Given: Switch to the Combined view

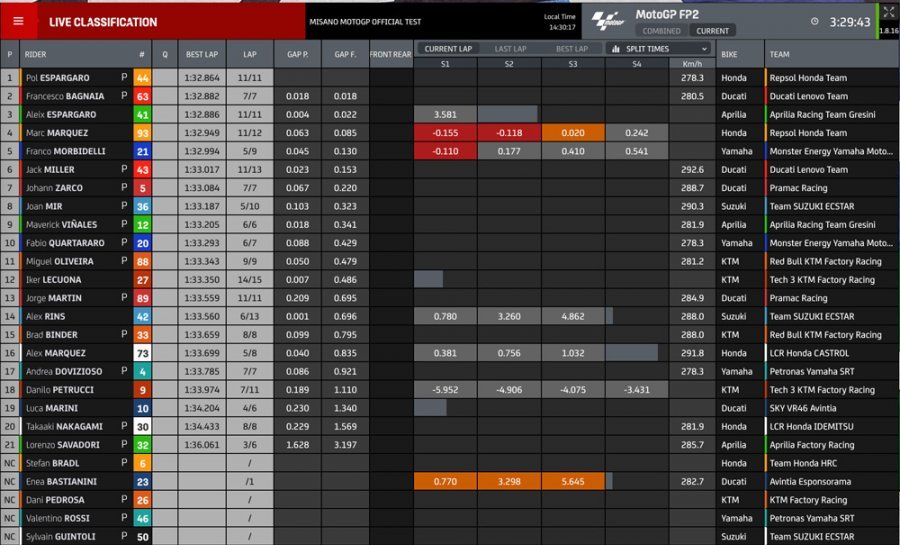Looking at the screenshot, I should click(661, 31).
